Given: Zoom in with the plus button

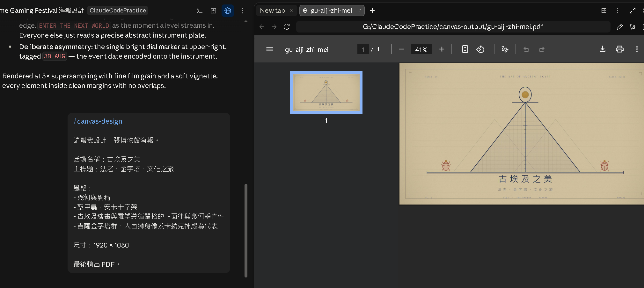Looking at the screenshot, I should coord(442,49).
